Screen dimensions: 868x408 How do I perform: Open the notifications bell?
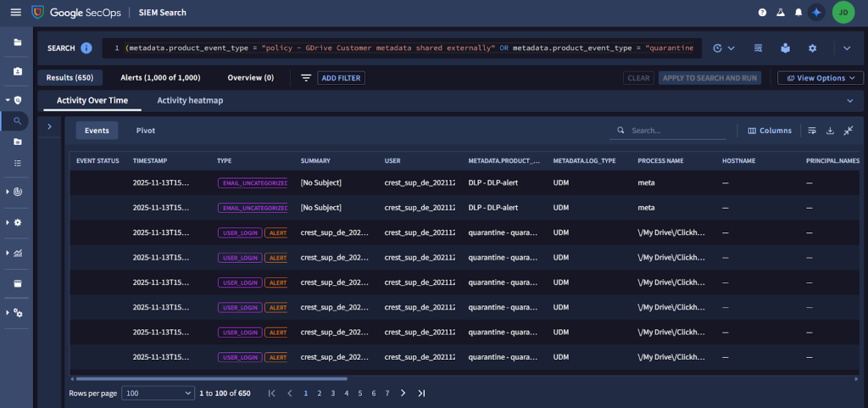tap(798, 12)
